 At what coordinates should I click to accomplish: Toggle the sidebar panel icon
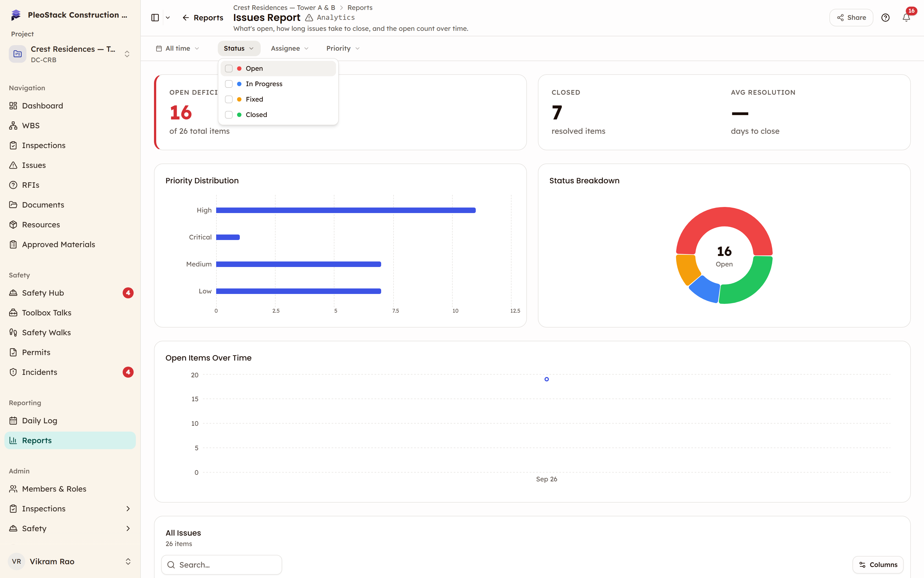tap(155, 18)
